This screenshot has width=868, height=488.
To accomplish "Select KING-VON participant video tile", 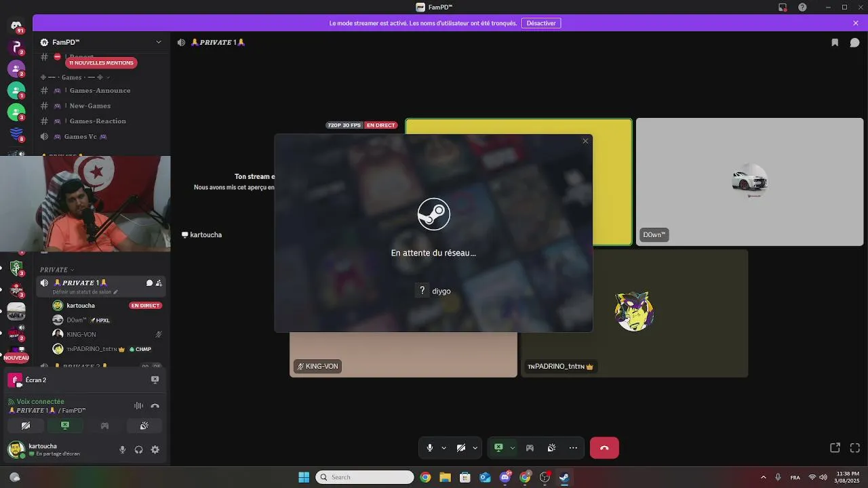I will 403,354.
